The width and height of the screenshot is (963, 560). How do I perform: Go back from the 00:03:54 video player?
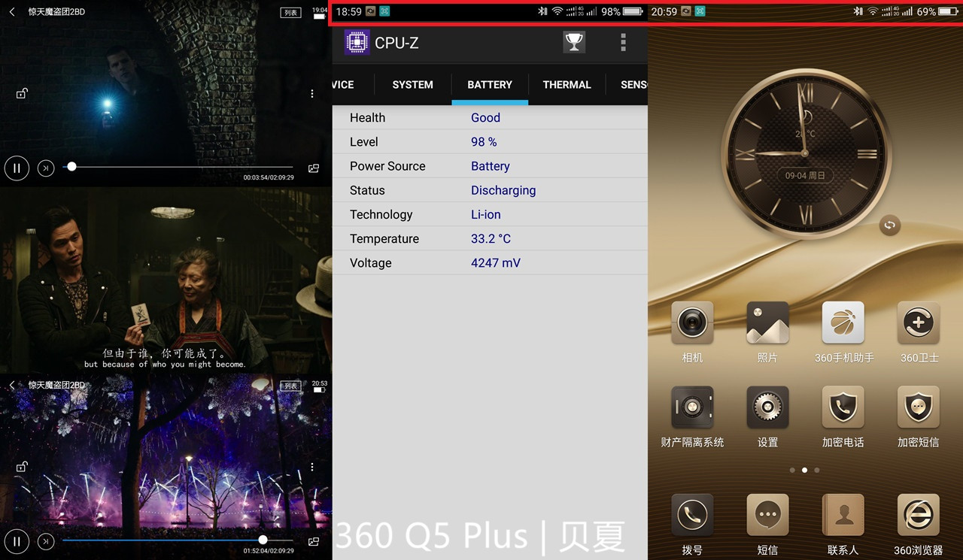pyautogui.click(x=12, y=12)
